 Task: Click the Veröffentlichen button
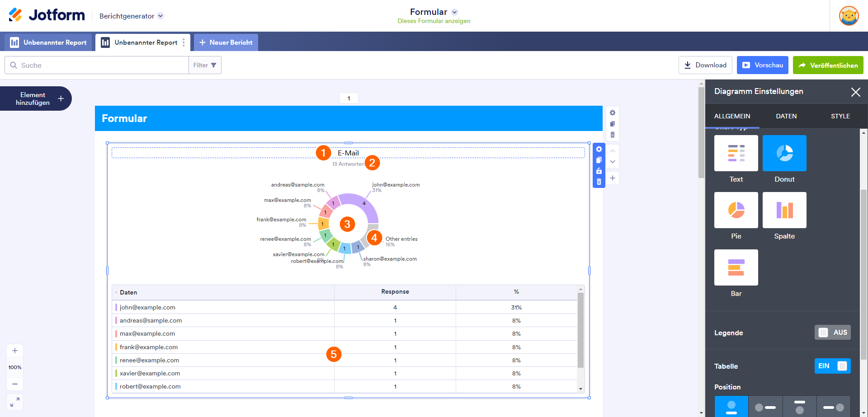pos(828,65)
